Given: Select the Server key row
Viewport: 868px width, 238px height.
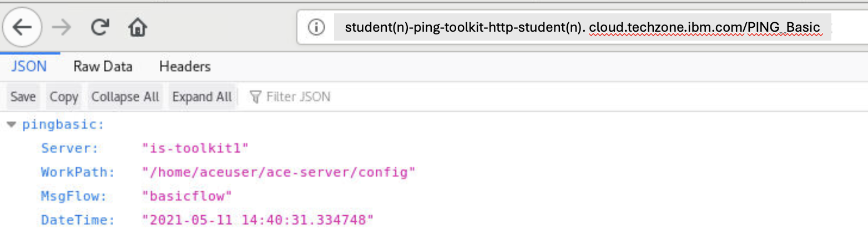Looking at the screenshot, I should tap(69, 148).
